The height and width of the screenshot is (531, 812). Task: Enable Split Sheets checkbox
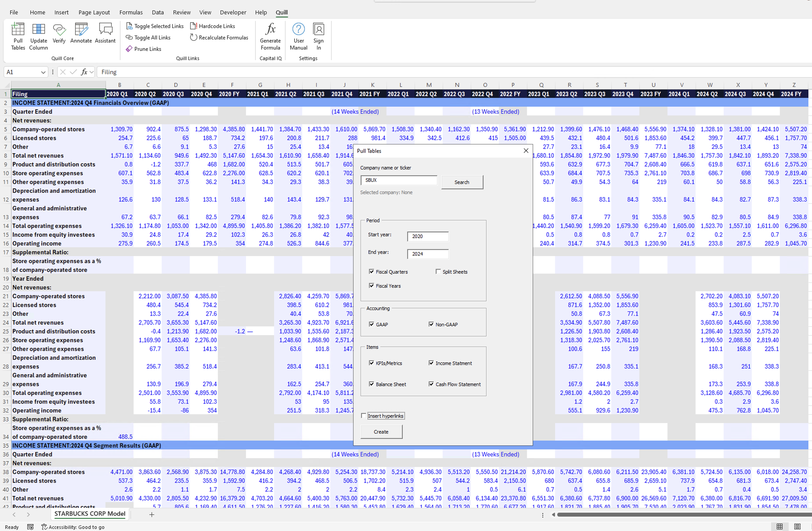[438, 271]
